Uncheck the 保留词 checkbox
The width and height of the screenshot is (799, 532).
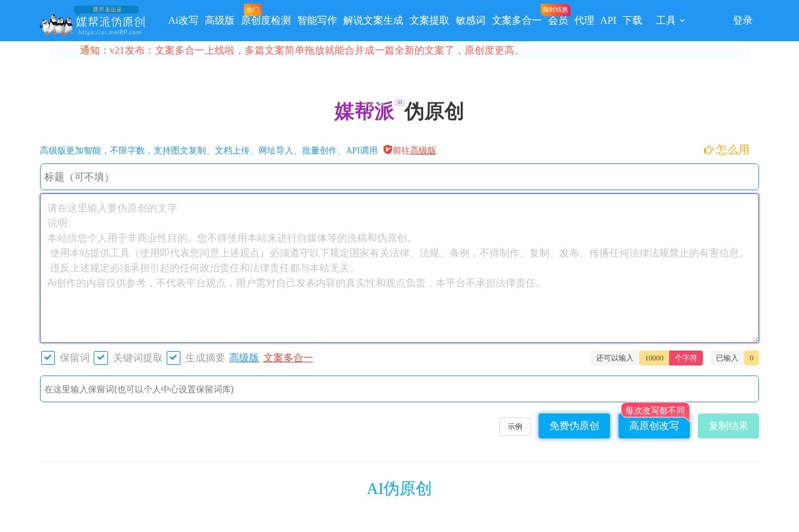(x=48, y=358)
